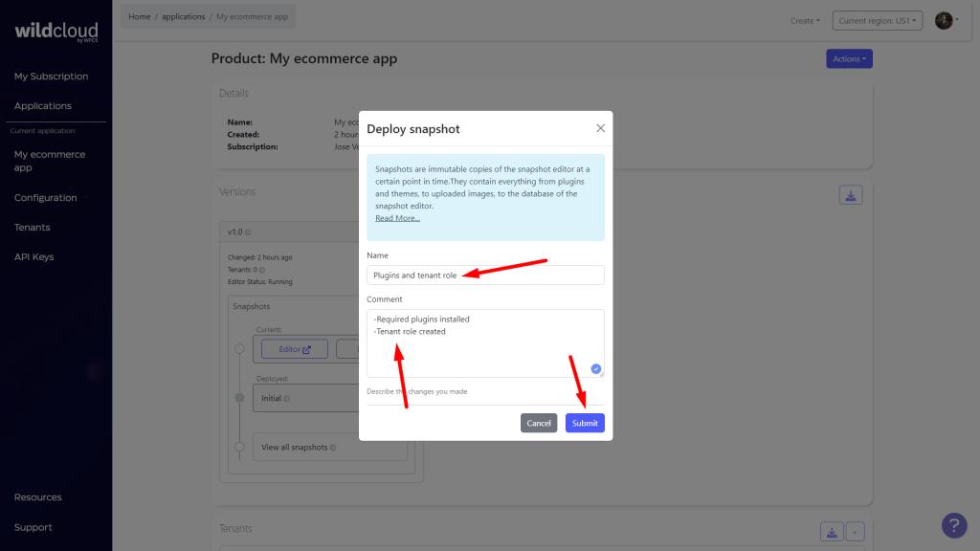Click the snapshot Name input field
The height and width of the screenshot is (551, 980).
(484, 275)
